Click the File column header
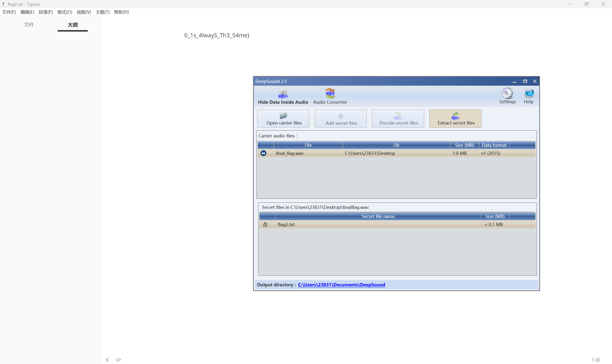This screenshot has height=364, width=612. (308, 145)
